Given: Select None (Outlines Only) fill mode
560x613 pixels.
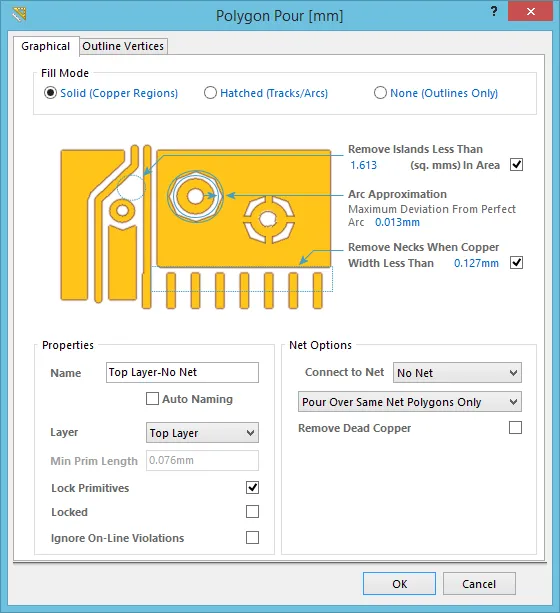Looking at the screenshot, I should [380, 93].
